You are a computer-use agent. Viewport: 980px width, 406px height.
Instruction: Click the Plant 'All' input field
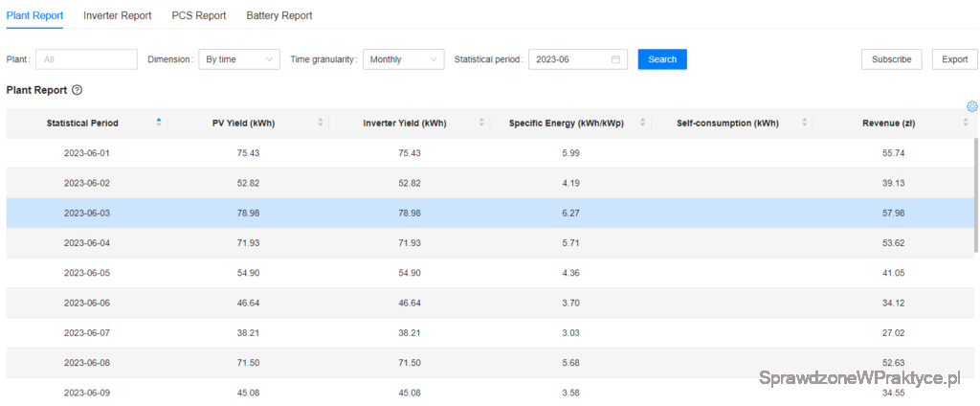86,59
